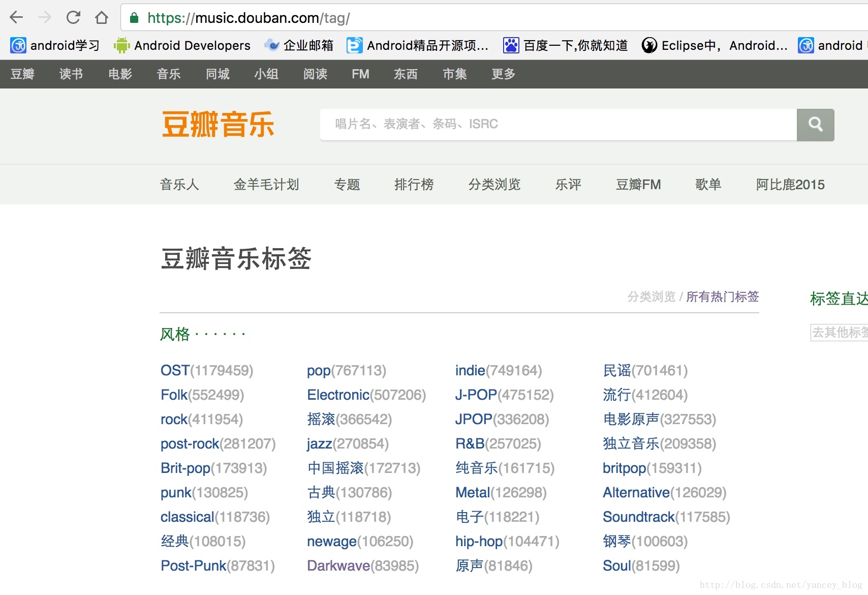Screen dimensions: 868x595
Task: Open the Eclipse中 Android bookmark
Action: [714, 46]
